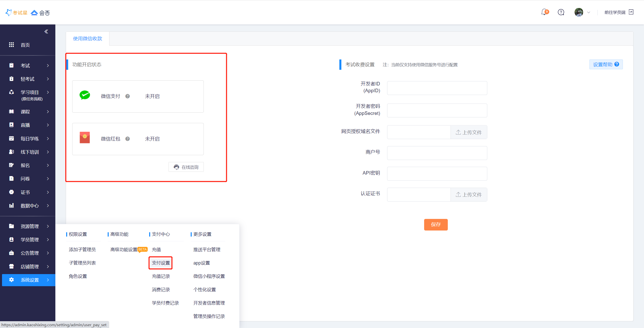Click the 开发者ID (AppID) input field
Screen dimensions: 644x328
437,88
